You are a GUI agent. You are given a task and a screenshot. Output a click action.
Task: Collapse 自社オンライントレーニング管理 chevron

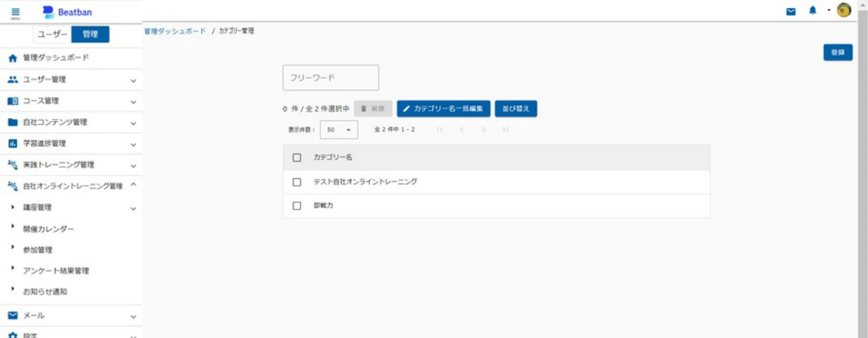click(133, 185)
